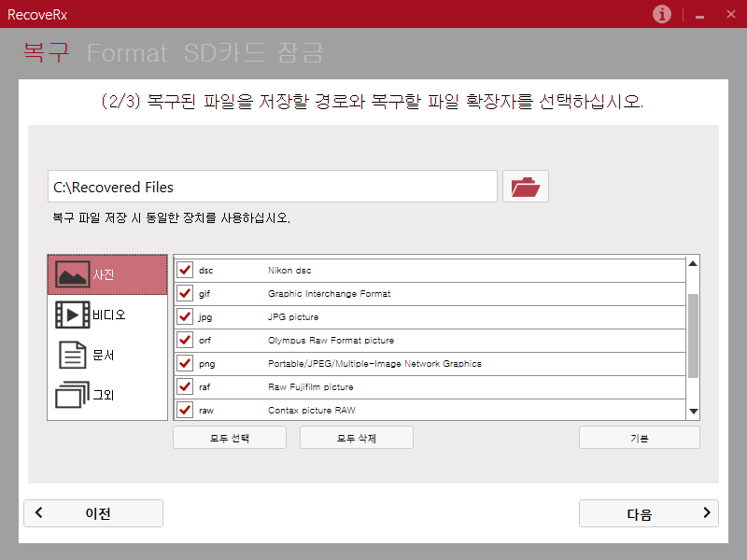Open the info icon in title bar

click(662, 14)
